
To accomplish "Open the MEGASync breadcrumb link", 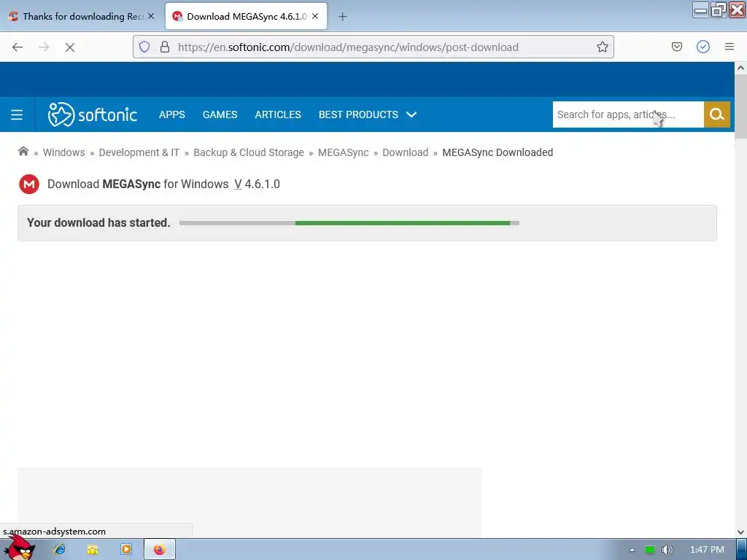I will coord(343,152).
